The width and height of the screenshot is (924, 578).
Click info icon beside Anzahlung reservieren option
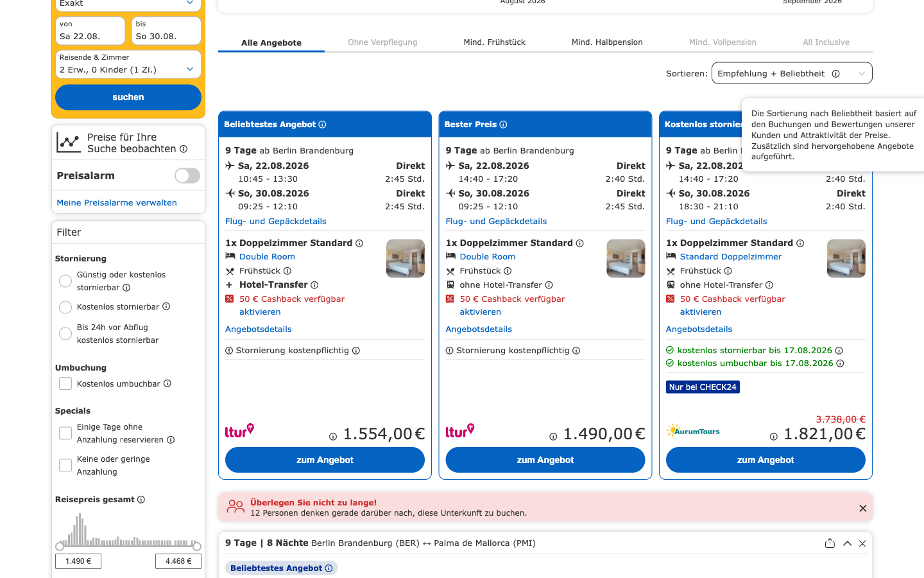[x=171, y=440]
